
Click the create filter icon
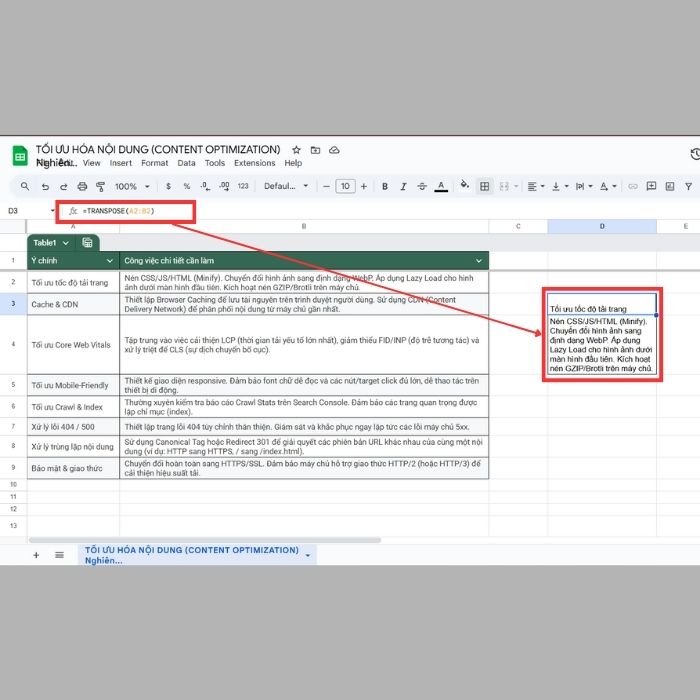pyautogui.click(x=688, y=186)
